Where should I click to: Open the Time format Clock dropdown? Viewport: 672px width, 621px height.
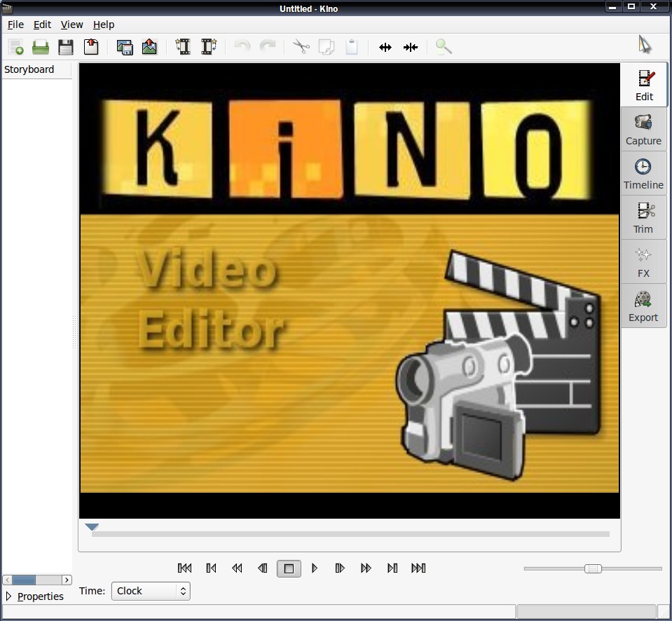click(x=151, y=591)
